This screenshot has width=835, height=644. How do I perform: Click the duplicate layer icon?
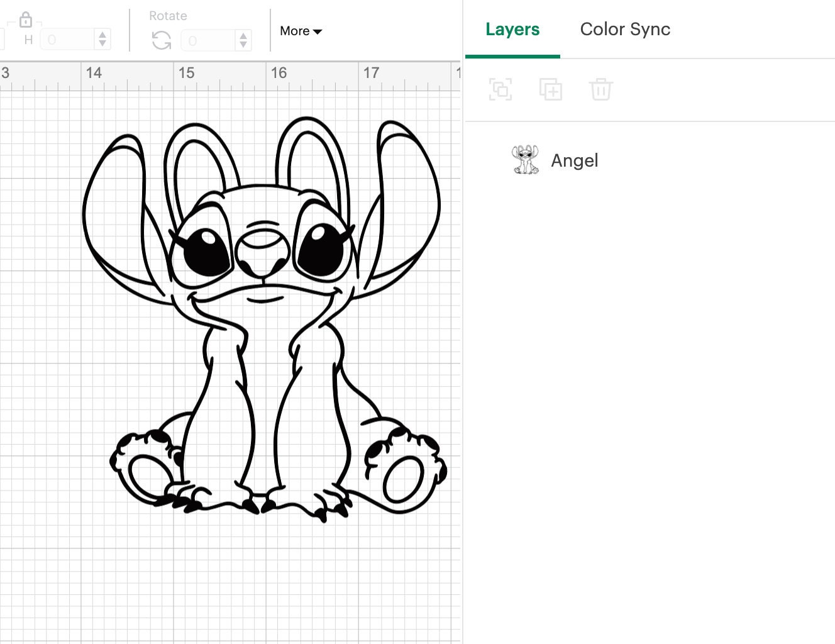pos(551,89)
